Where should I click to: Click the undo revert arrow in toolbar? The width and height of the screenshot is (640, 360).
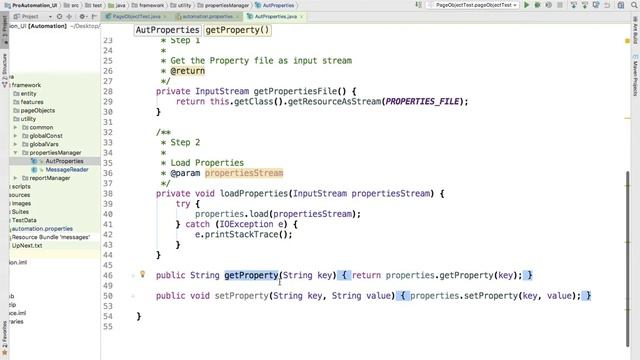(607, 5)
